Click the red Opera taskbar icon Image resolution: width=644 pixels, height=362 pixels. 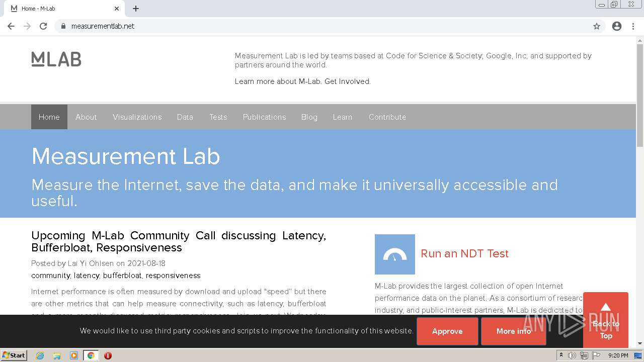point(108,355)
